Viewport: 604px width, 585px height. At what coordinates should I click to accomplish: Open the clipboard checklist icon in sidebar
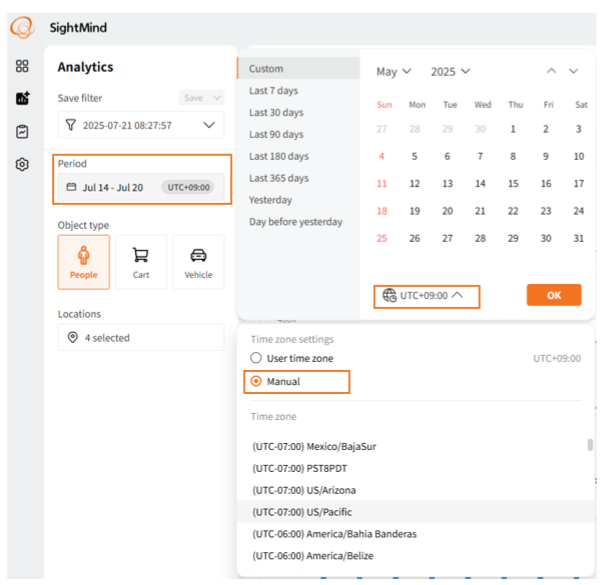(22, 131)
